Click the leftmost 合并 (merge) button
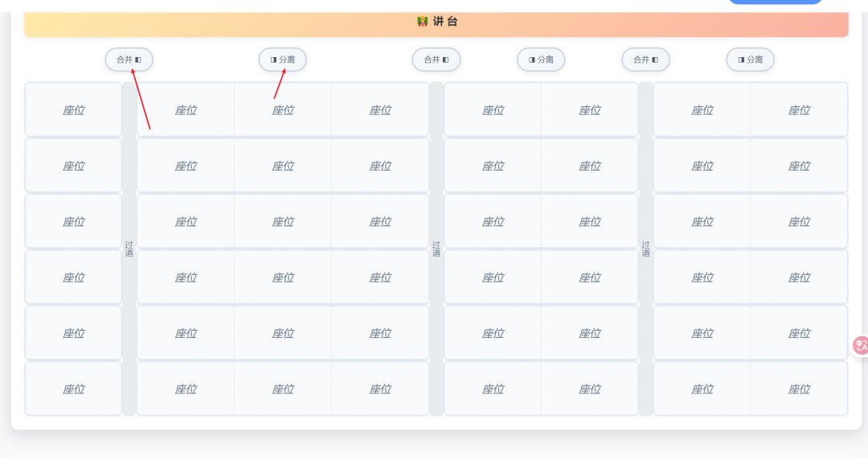The height and width of the screenshot is (457, 868). 129,60
